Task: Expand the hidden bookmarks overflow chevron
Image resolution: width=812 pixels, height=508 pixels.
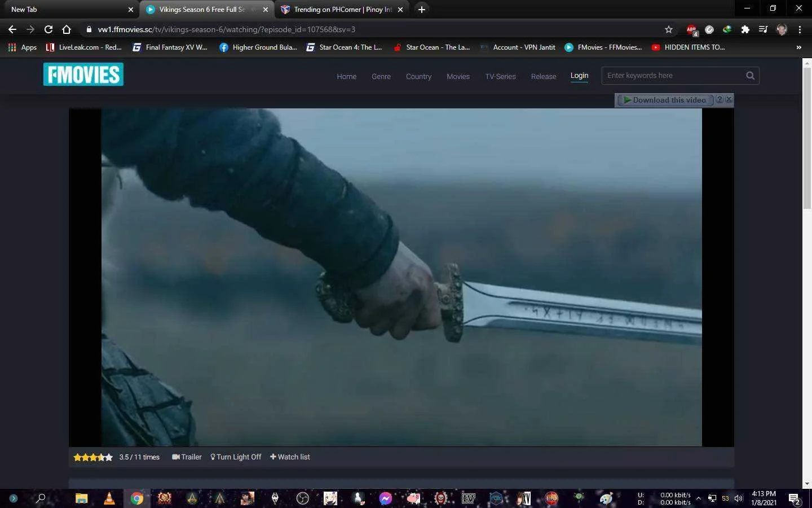Action: coord(798,47)
